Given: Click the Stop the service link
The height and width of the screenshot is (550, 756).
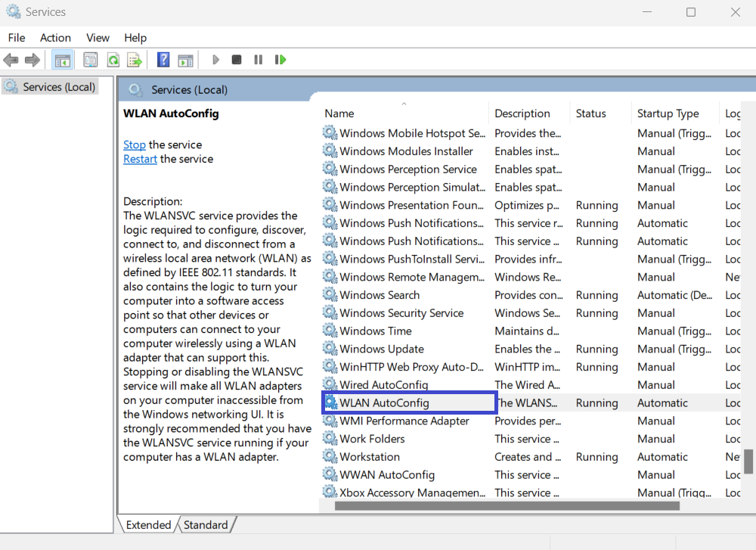Looking at the screenshot, I should point(135,144).
